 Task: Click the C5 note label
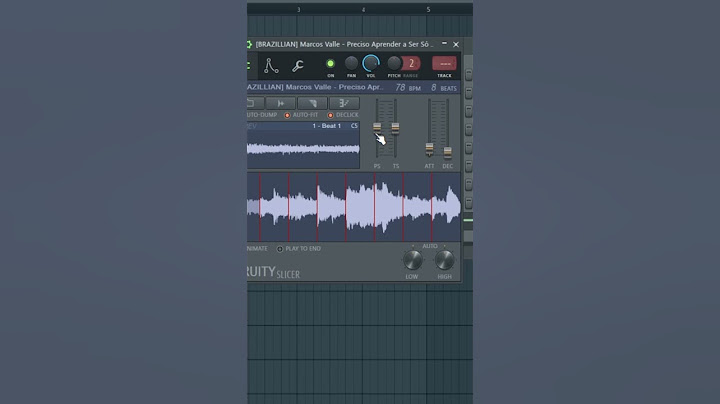tap(354, 126)
